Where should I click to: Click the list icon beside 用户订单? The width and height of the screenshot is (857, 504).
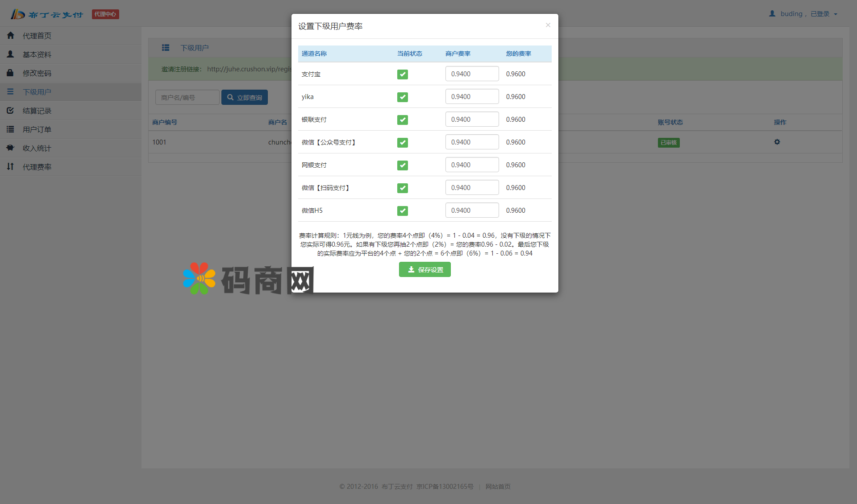point(11,129)
